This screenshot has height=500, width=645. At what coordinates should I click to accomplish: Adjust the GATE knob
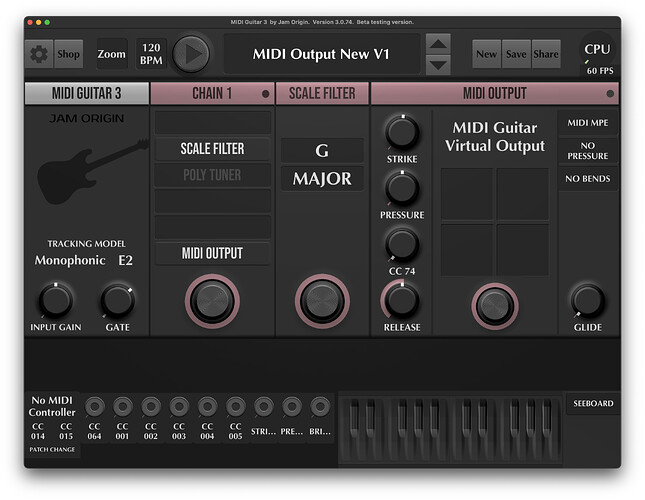coord(118,301)
